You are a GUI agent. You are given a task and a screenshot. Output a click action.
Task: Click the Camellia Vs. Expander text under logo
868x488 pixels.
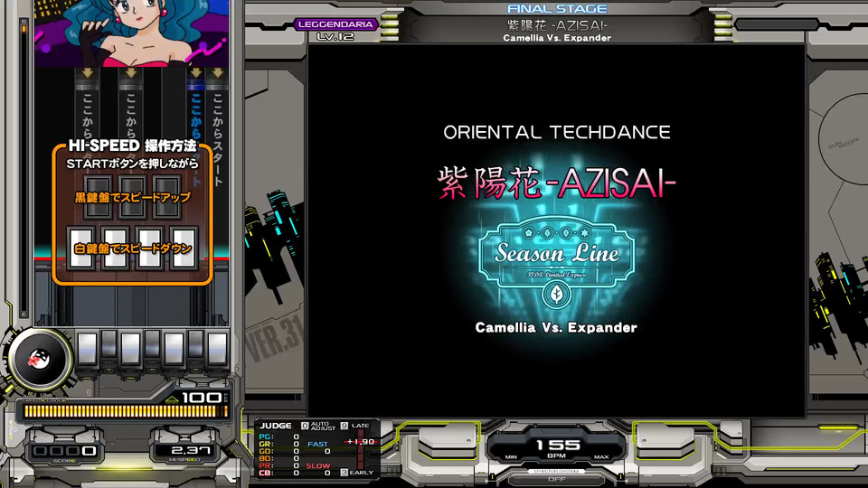point(556,327)
